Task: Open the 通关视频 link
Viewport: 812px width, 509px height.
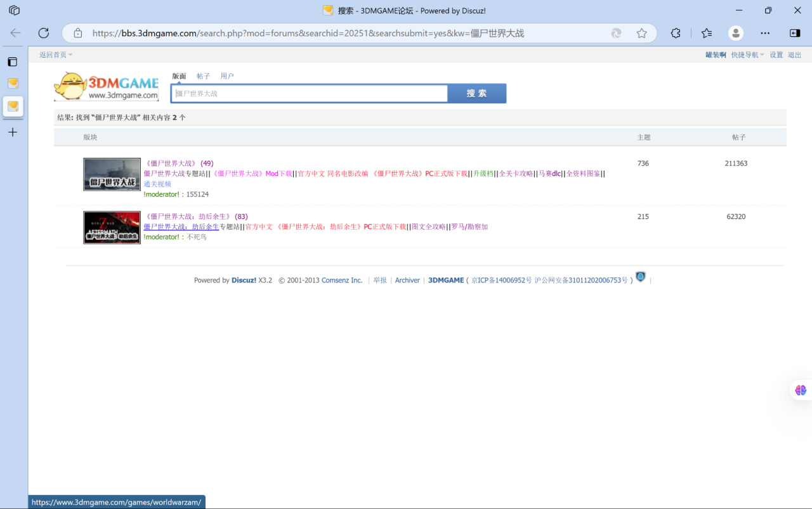Action: point(157,184)
